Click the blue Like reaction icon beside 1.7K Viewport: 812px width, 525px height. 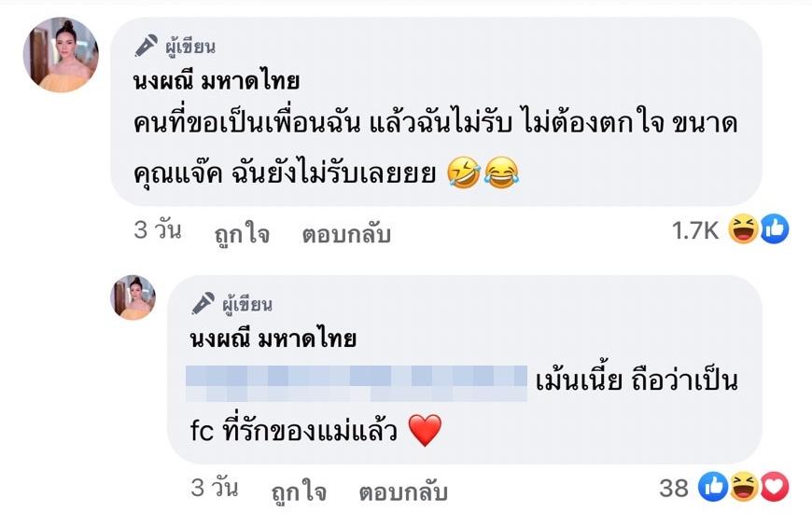click(x=774, y=229)
